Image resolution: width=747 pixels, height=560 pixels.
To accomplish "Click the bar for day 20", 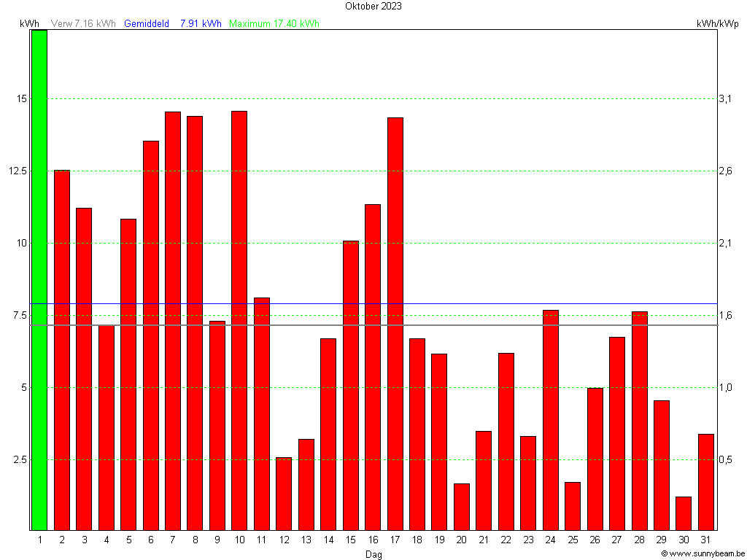I will coord(462,507).
